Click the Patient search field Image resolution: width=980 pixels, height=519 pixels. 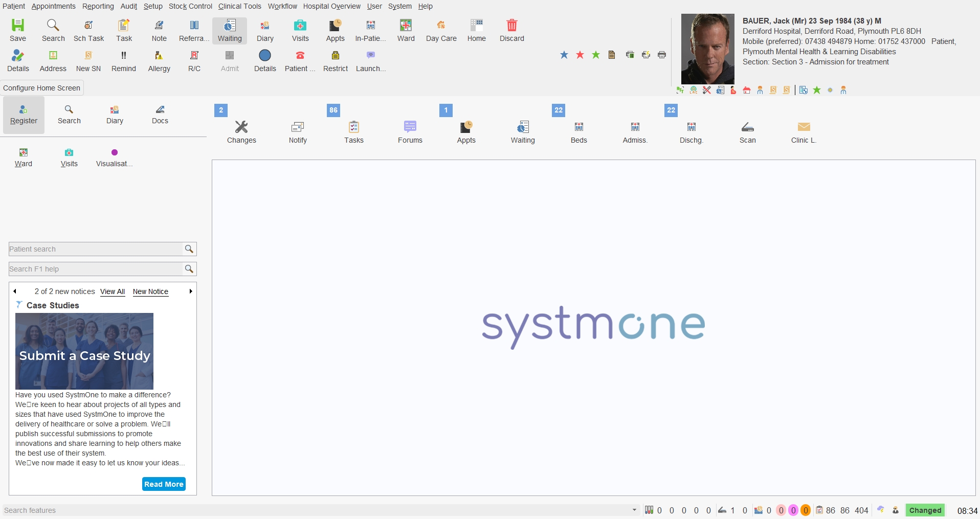[x=96, y=249]
